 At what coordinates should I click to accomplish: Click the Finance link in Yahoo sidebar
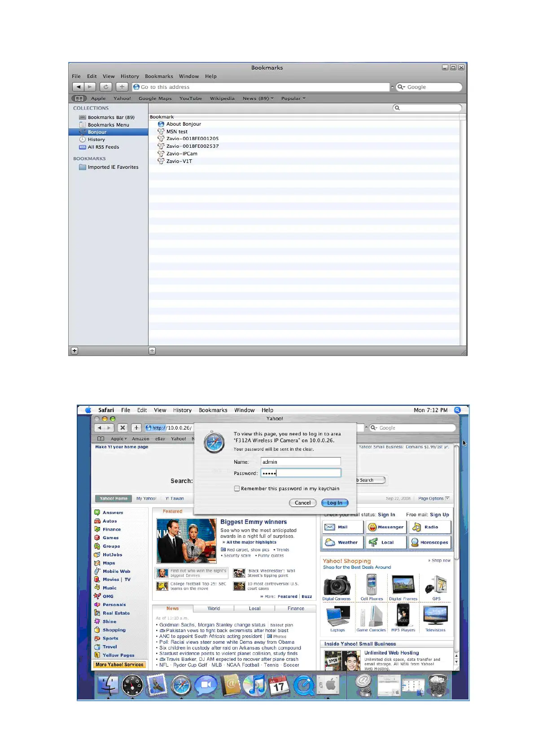[111, 529]
